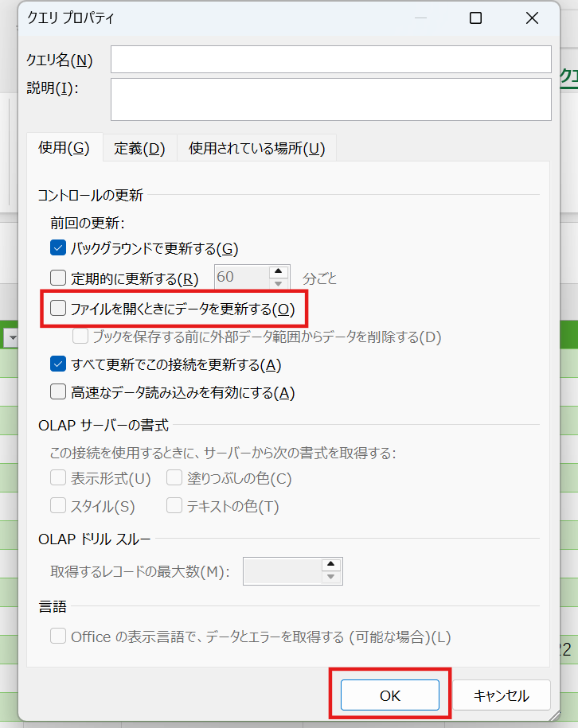Click the 取得するレコードの最大数 field
Screen dimensions: 578x728
[283, 571]
